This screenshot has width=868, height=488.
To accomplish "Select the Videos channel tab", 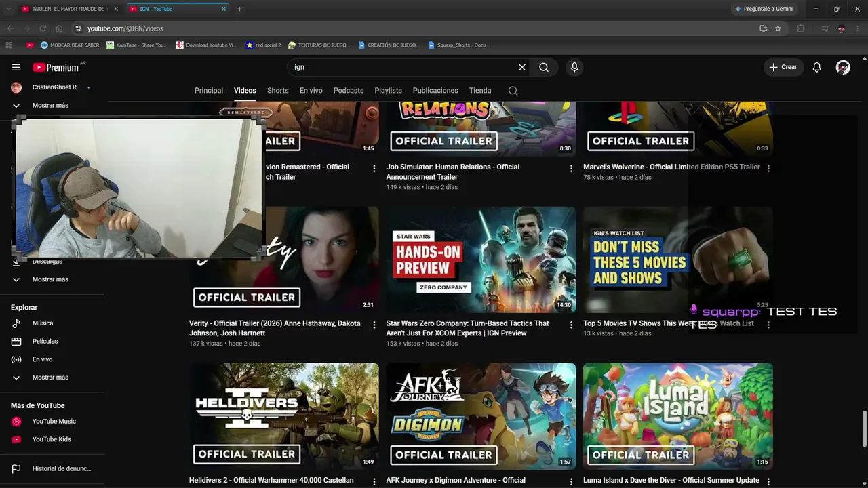I will [x=245, y=91].
